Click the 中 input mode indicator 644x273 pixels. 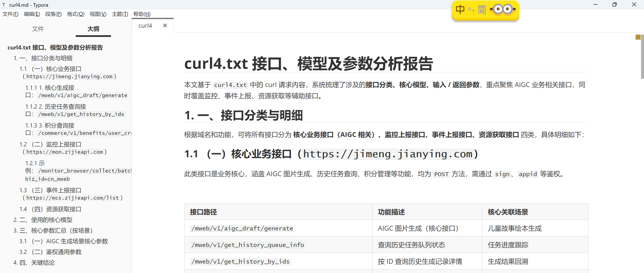click(x=460, y=9)
